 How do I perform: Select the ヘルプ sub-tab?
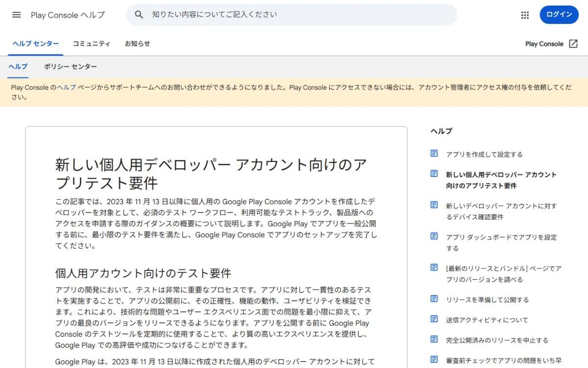click(x=18, y=67)
